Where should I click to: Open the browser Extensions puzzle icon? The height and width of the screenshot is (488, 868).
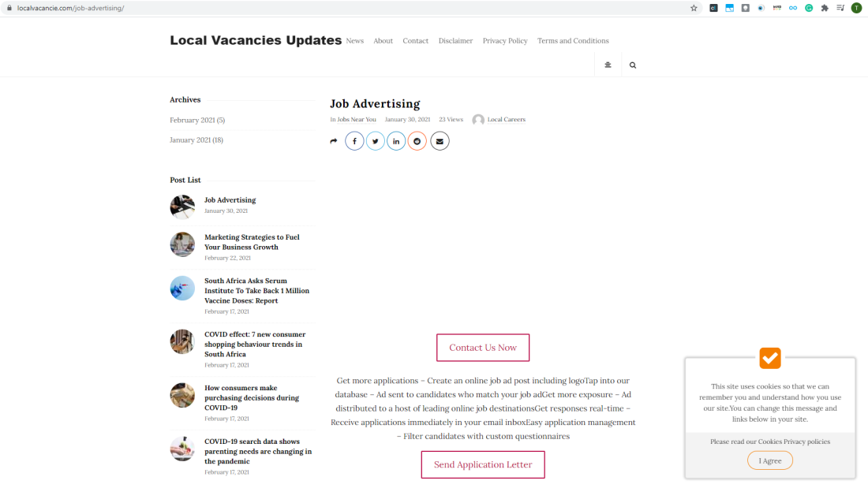tap(825, 9)
